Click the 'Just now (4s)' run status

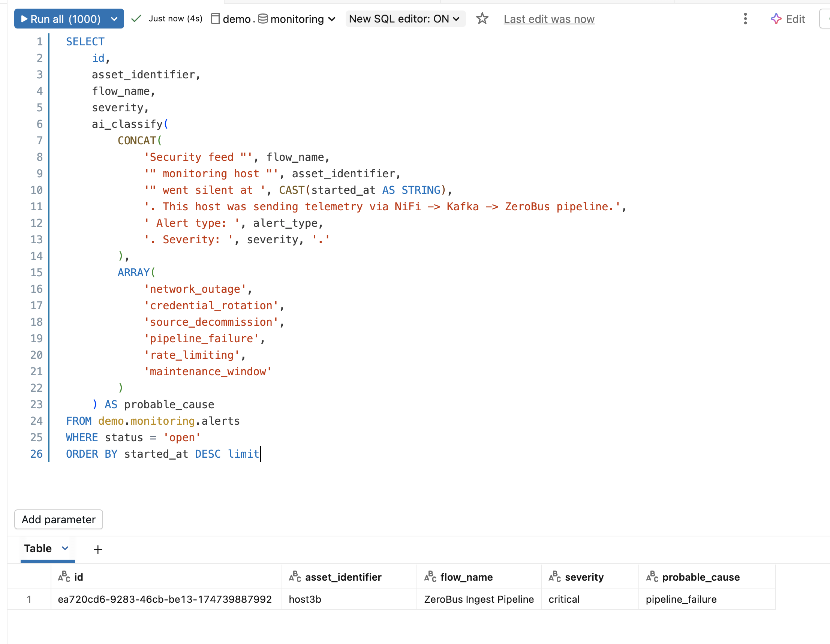click(x=175, y=19)
